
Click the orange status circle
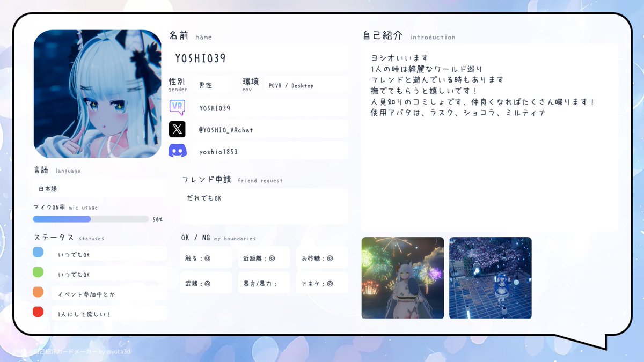38,292
